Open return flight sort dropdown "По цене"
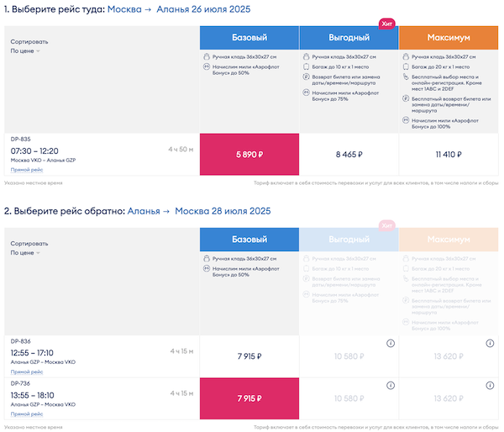The width and height of the screenshot is (504, 432). point(25,252)
